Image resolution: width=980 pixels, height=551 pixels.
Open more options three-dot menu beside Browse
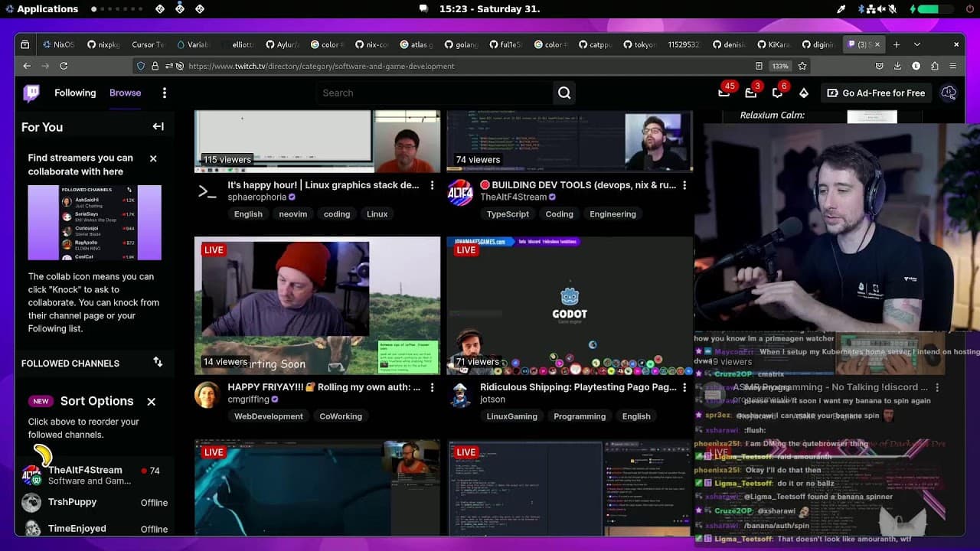164,93
